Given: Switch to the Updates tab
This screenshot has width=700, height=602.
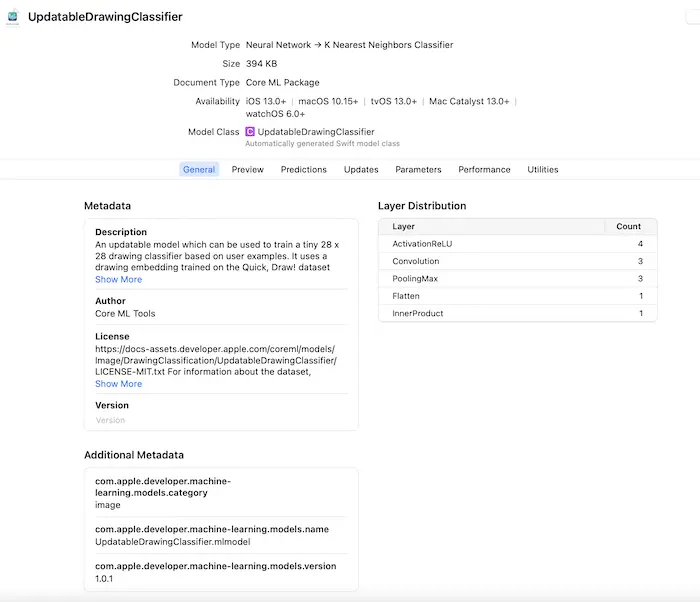Looking at the screenshot, I should tap(361, 170).
